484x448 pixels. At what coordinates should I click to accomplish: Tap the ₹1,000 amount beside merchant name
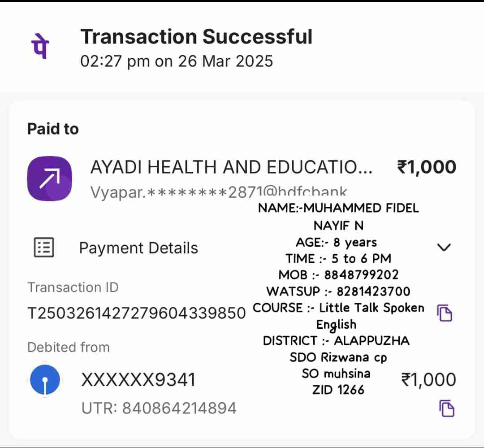click(x=427, y=167)
